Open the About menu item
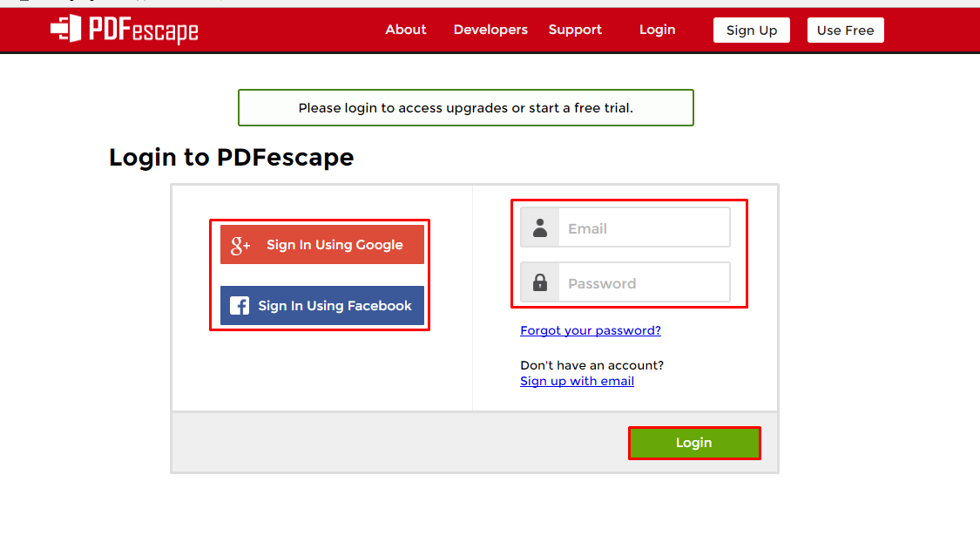The width and height of the screenshot is (980, 536). 406,30
